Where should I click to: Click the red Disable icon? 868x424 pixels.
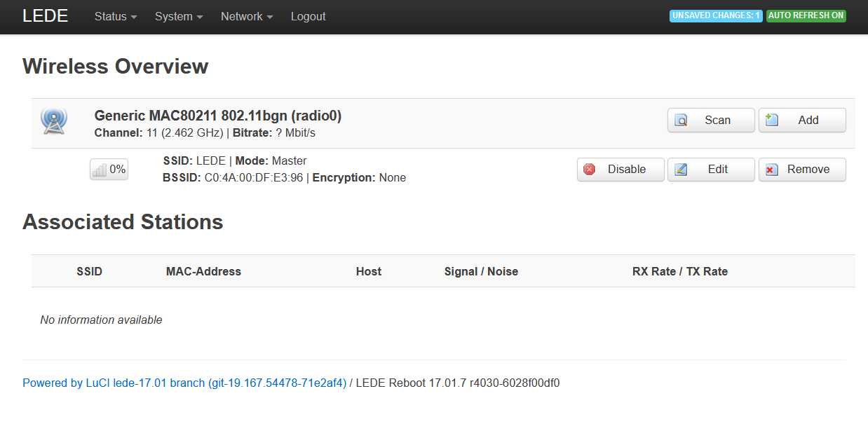click(590, 170)
